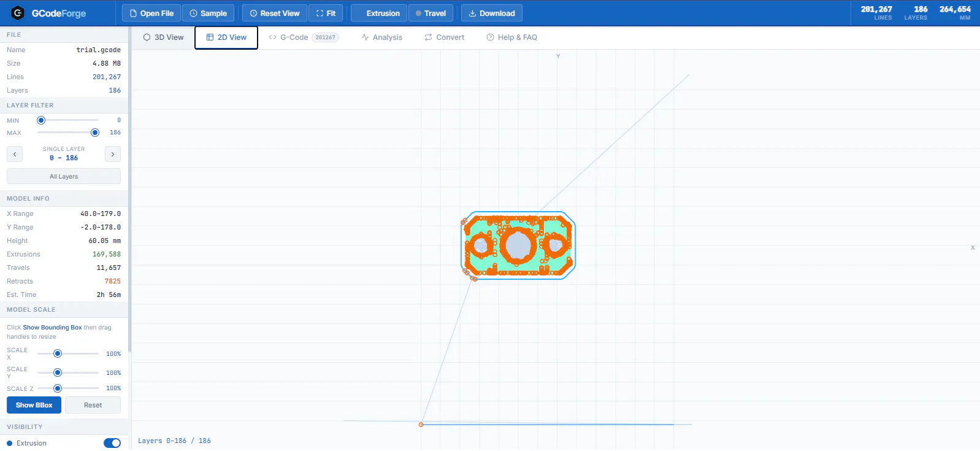Click the orange origin marker on canvas
Viewport: 980px width, 451px height.
pyautogui.click(x=421, y=425)
